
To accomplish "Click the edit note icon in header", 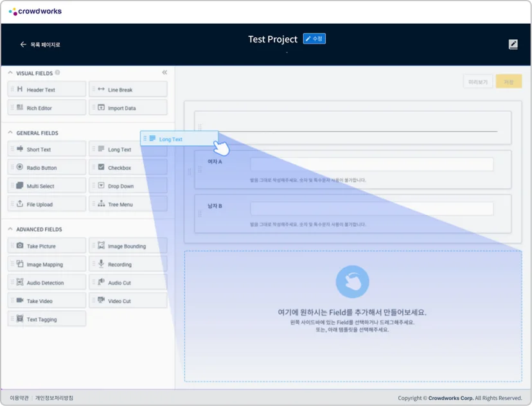I will pyautogui.click(x=513, y=44).
